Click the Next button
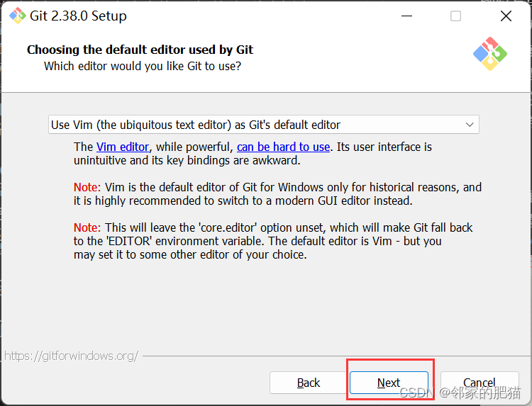The width and height of the screenshot is (532, 406). [389, 383]
